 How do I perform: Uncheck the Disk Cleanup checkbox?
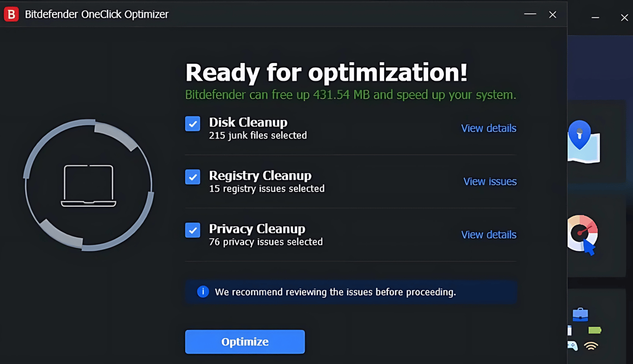[x=192, y=124]
